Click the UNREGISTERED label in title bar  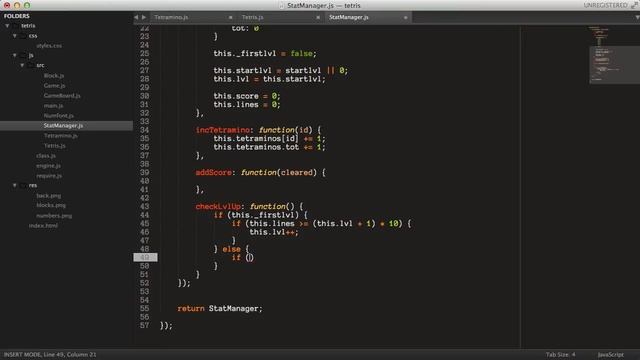(x=605, y=5)
